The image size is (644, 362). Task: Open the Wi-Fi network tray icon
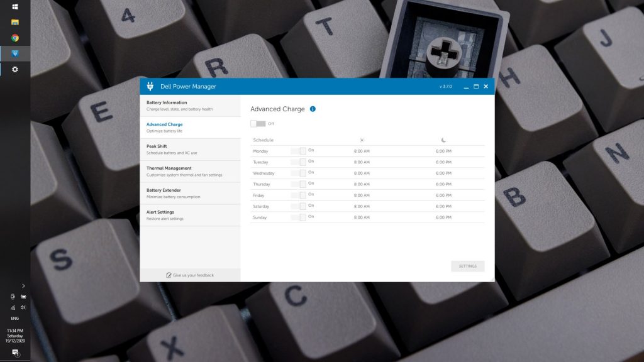point(13,307)
